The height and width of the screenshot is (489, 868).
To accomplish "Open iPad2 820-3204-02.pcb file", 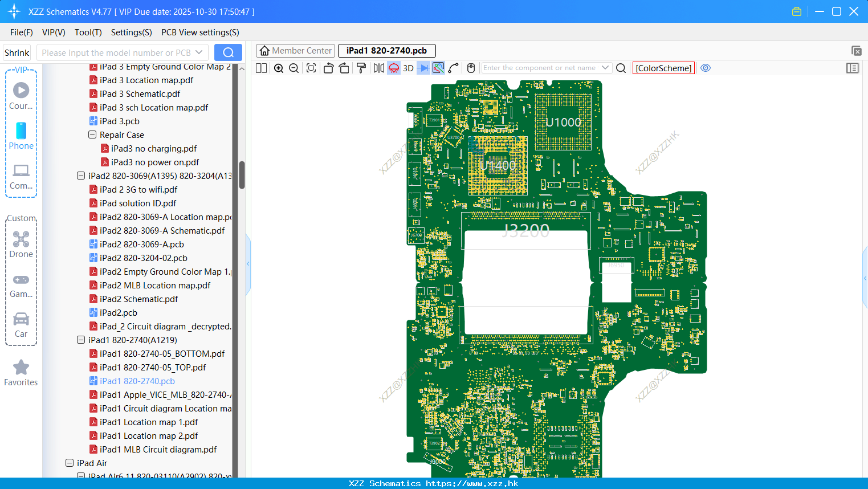I will pos(138,258).
